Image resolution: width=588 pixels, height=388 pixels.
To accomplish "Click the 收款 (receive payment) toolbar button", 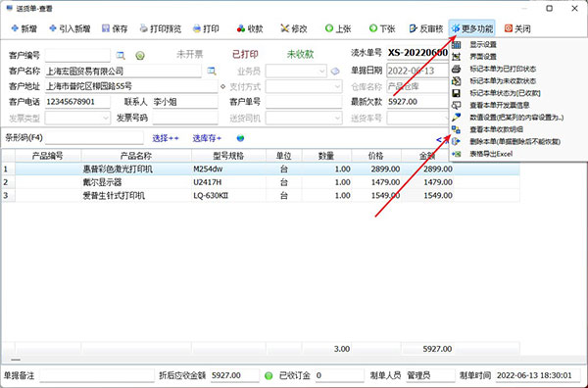I will click(x=250, y=28).
